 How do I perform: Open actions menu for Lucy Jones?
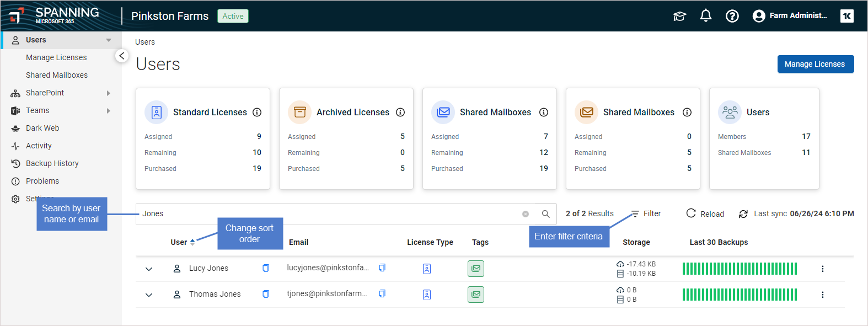click(822, 269)
